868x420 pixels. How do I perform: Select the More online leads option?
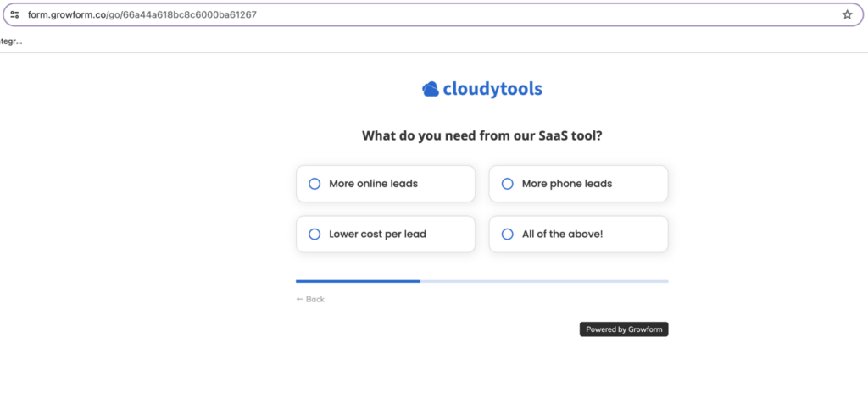tap(386, 184)
